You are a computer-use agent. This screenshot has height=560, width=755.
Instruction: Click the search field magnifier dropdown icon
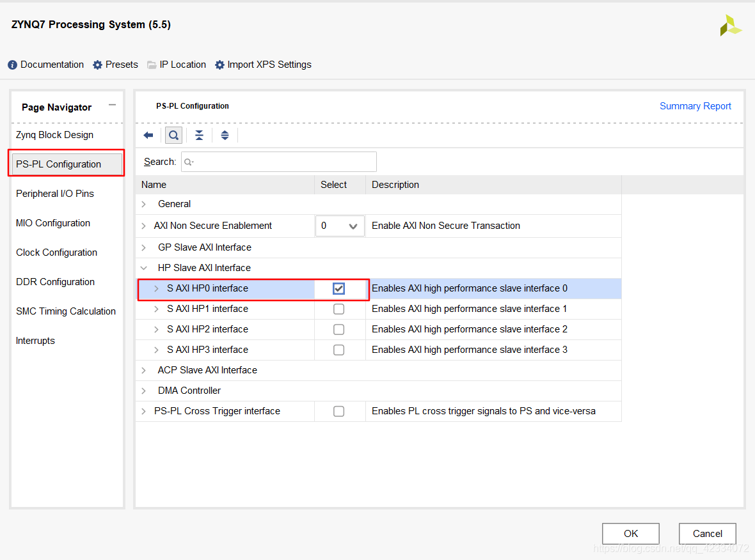(x=189, y=162)
